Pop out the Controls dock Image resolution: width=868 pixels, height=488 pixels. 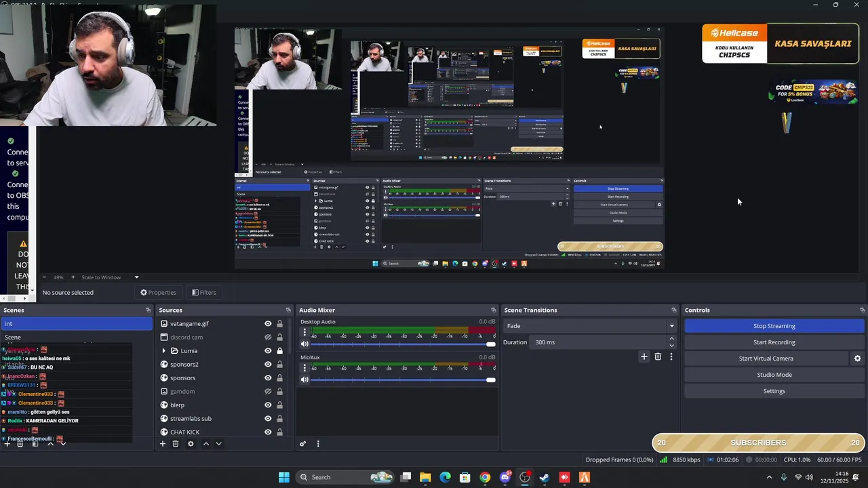pyautogui.click(x=862, y=310)
